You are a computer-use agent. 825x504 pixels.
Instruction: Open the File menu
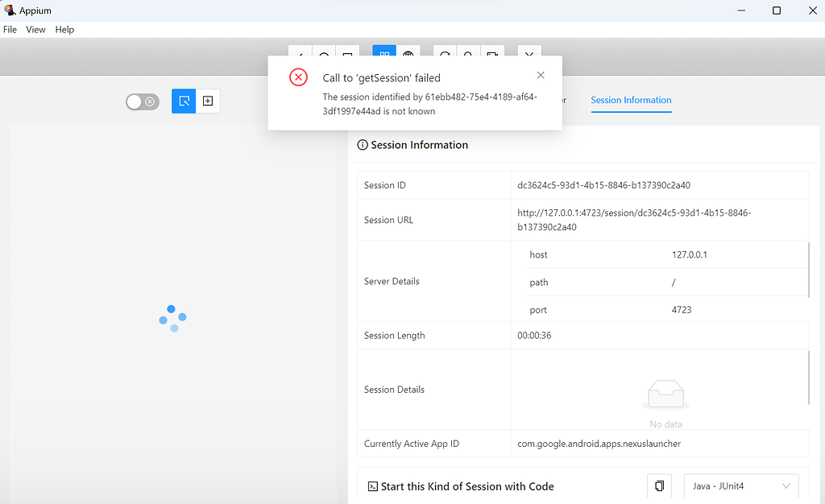tap(10, 30)
